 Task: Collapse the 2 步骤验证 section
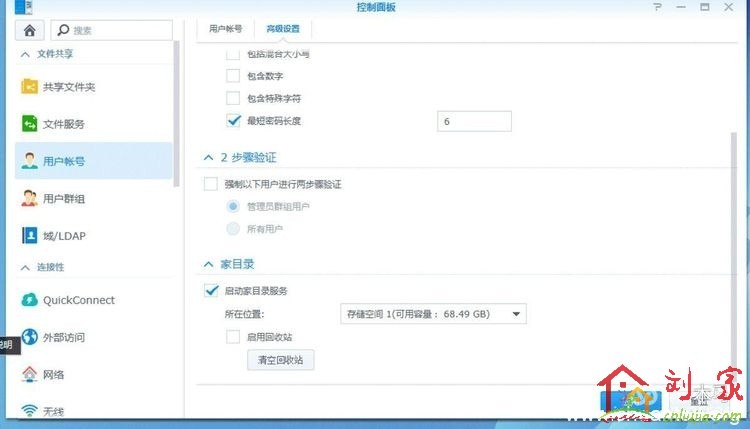click(x=208, y=158)
